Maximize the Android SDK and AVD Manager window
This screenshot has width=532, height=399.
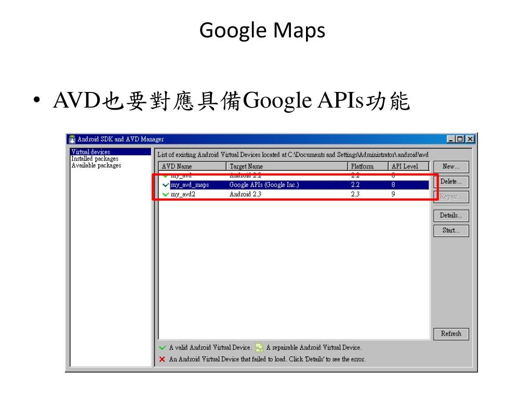[x=460, y=139]
